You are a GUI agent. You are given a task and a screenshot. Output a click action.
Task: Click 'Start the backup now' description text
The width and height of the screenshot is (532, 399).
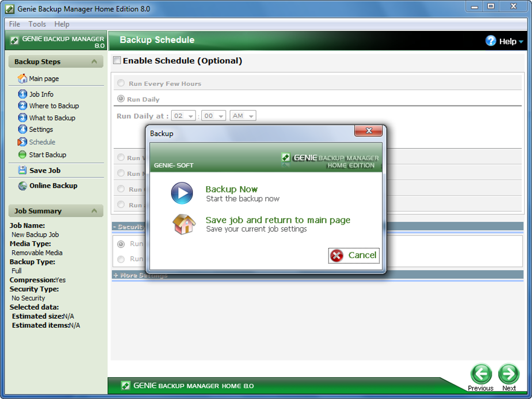click(243, 199)
